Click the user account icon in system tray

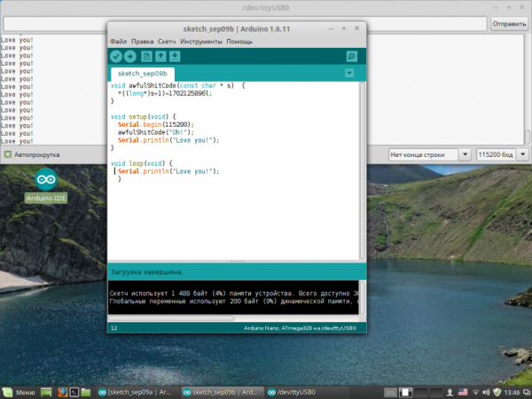tap(450, 393)
